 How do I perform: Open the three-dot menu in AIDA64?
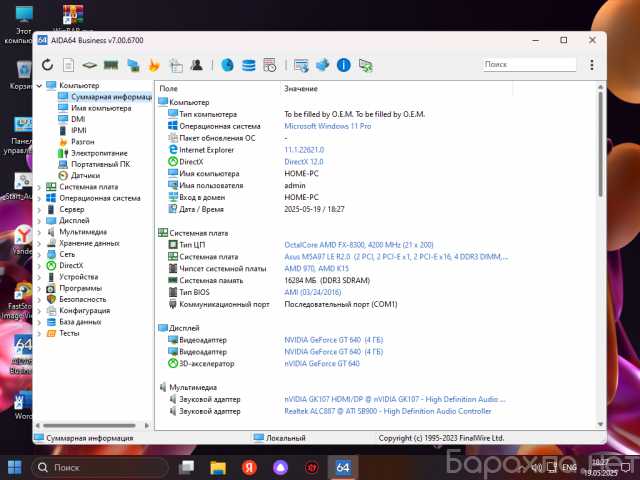[x=592, y=64]
